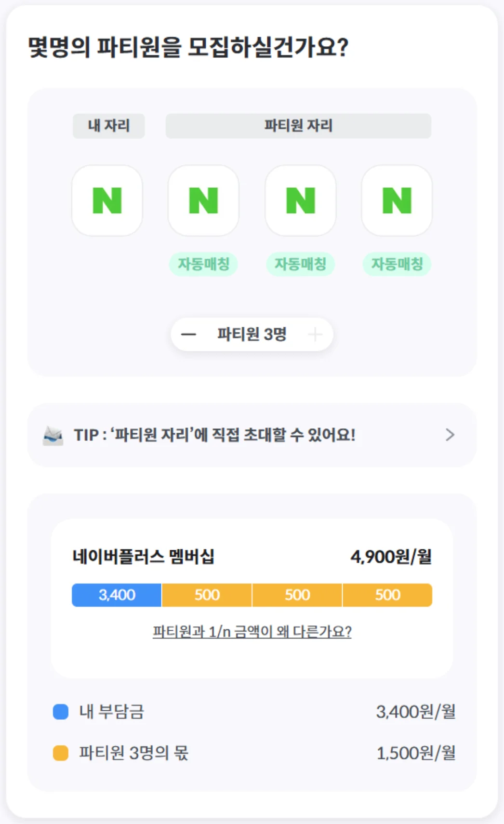Toggle 자동매칭 on the first party seat
Viewport: 504px width, 824px height.
203,264
